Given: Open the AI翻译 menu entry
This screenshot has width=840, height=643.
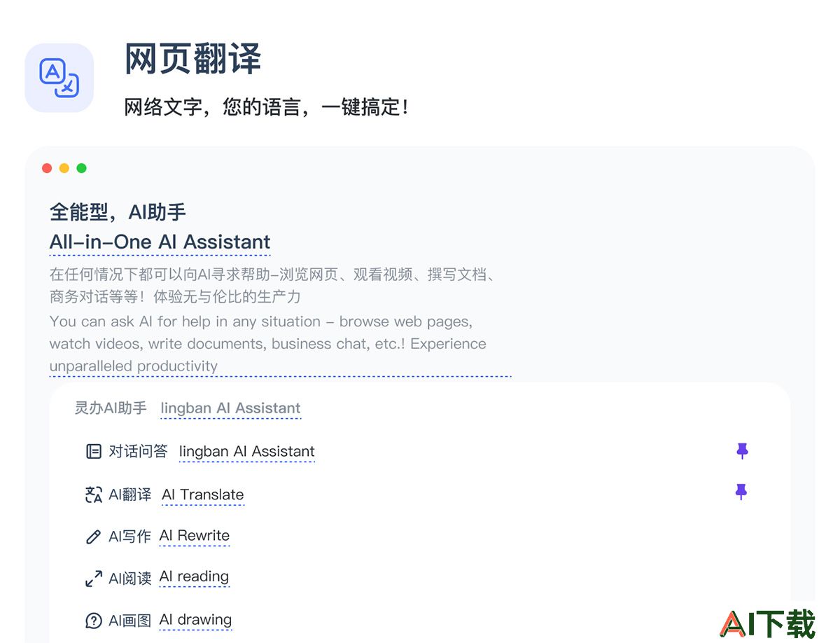Looking at the screenshot, I should tap(129, 495).
